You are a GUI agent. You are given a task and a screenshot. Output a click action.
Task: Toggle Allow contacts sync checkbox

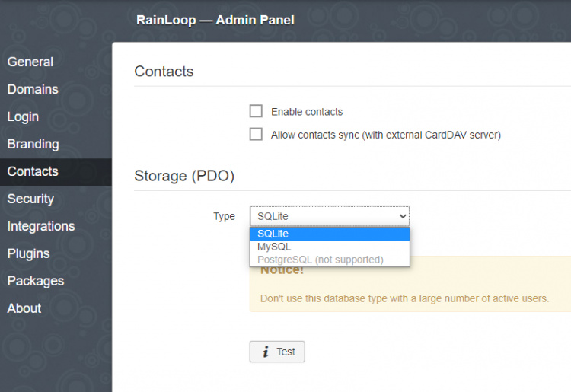click(256, 135)
